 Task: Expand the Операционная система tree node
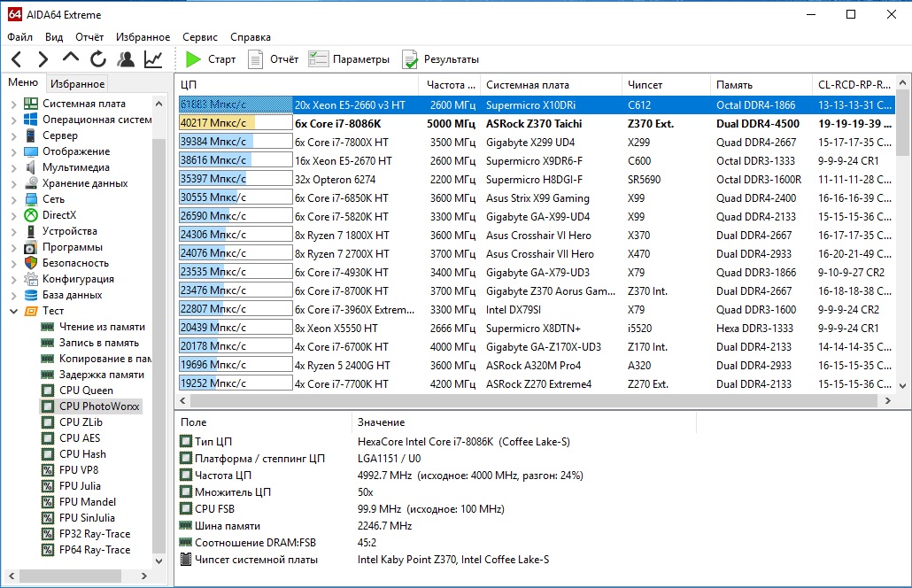click(13, 120)
